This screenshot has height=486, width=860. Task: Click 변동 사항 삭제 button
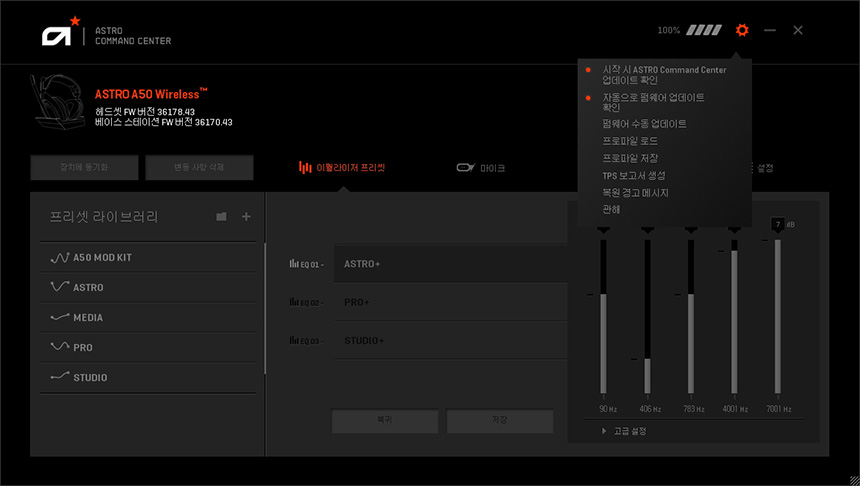coord(199,167)
